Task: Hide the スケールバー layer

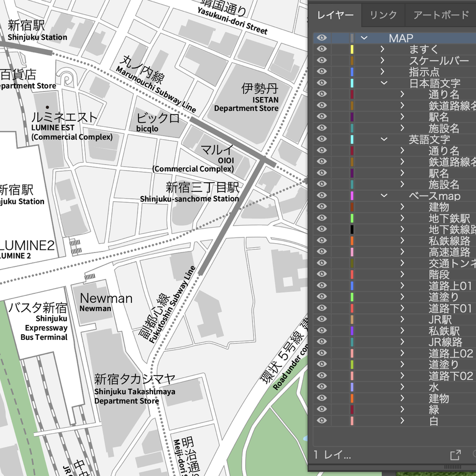Action: (322, 60)
